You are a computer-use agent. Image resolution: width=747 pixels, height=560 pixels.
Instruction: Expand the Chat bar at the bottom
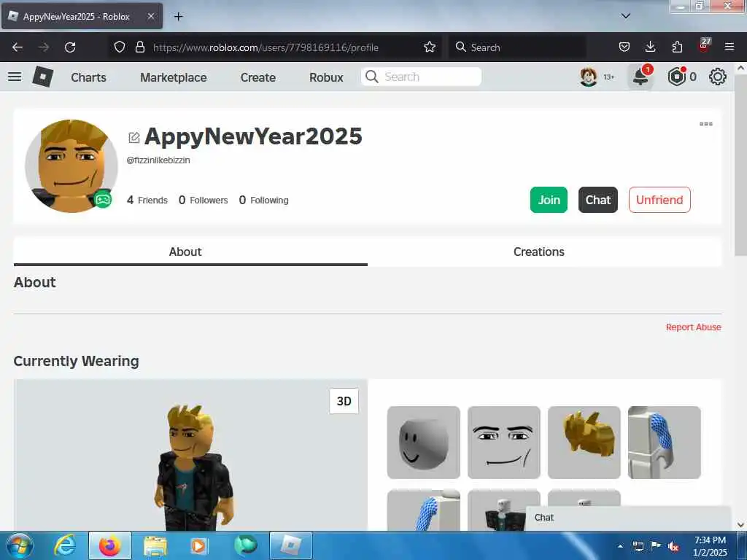click(x=628, y=518)
